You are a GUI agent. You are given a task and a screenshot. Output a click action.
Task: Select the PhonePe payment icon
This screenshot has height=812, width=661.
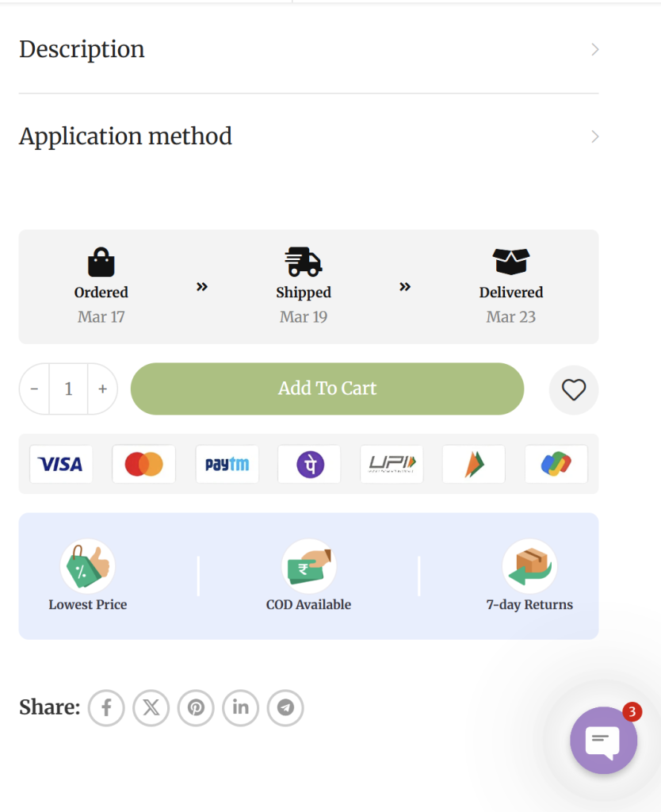(309, 464)
